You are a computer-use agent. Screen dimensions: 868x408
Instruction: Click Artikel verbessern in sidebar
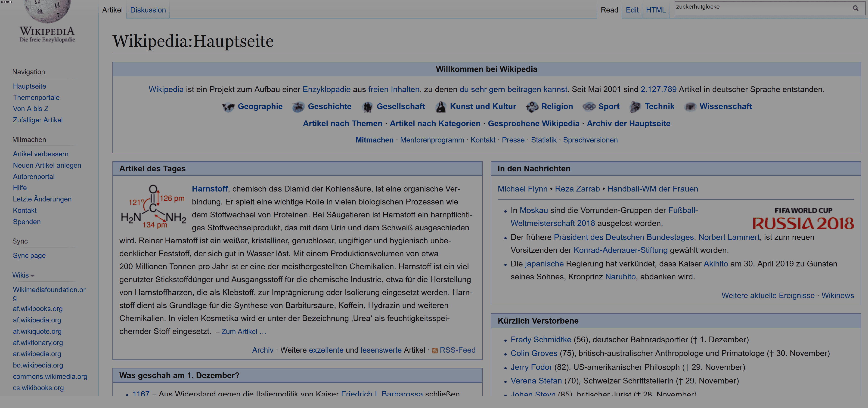tap(40, 154)
